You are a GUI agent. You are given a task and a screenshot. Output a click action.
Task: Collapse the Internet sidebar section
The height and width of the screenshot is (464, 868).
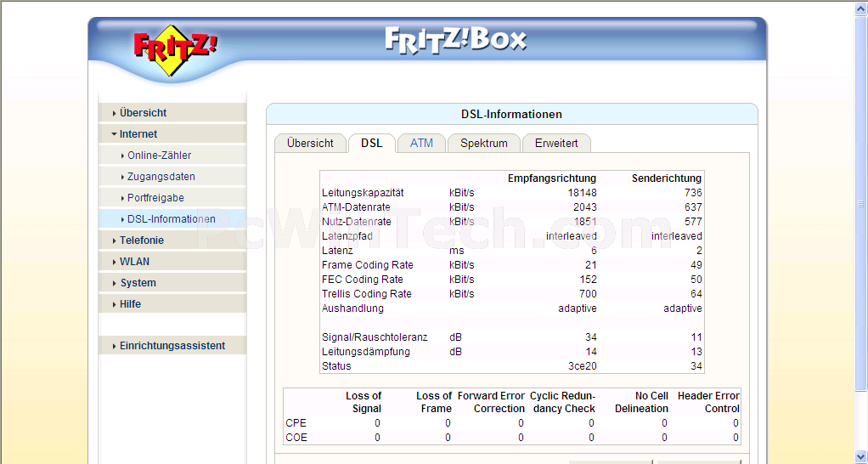tap(172, 134)
